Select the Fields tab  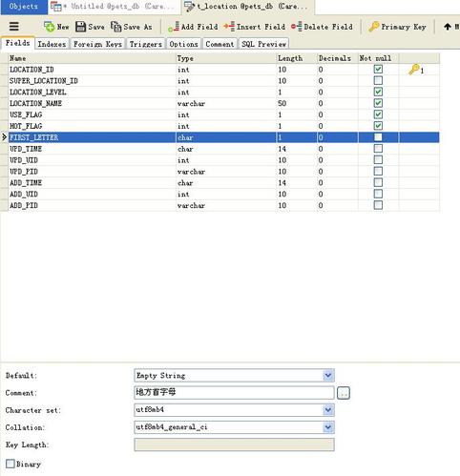tap(18, 43)
